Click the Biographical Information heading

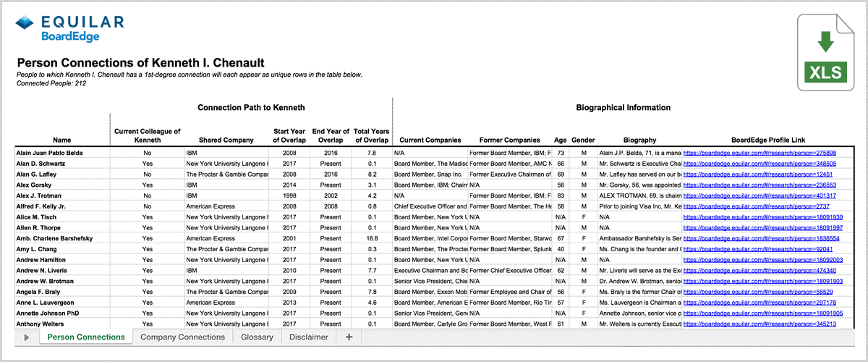tap(623, 108)
